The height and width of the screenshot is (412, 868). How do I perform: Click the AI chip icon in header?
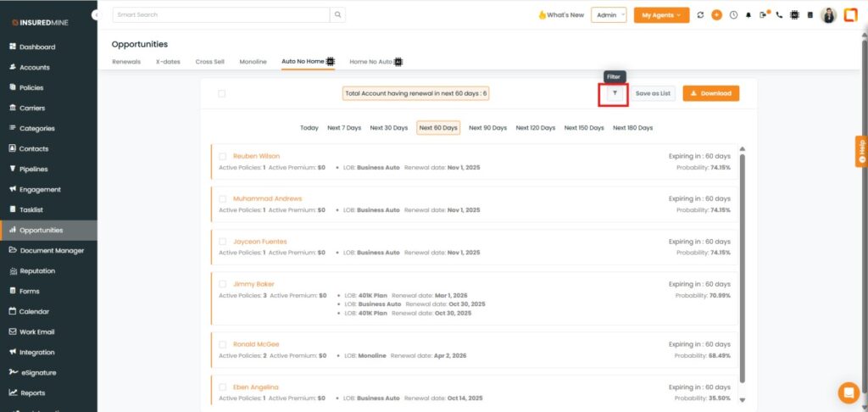pyautogui.click(x=794, y=15)
